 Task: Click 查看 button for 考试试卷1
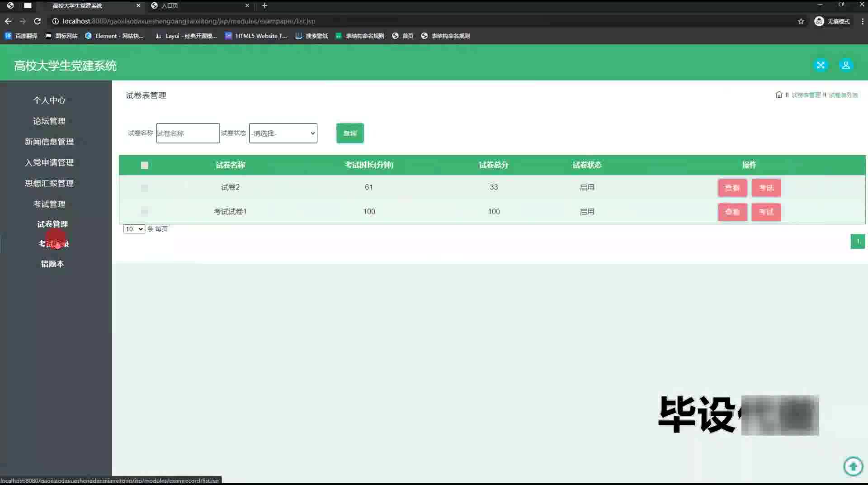pyautogui.click(x=732, y=212)
